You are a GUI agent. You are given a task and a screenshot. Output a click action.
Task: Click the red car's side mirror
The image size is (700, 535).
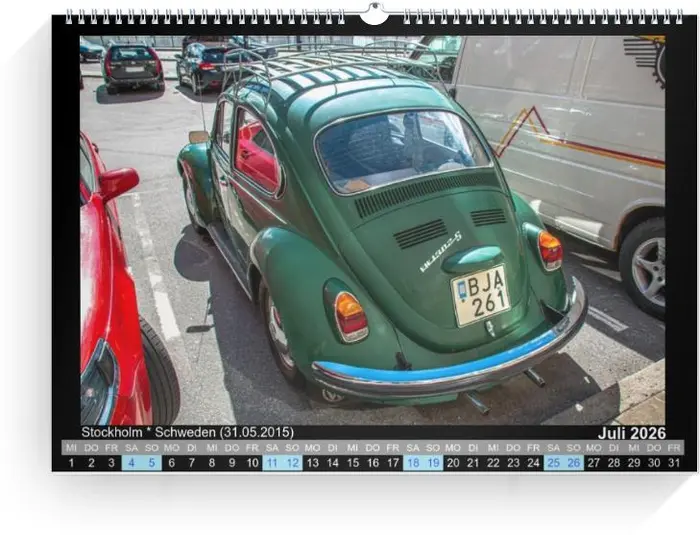tap(117, 183)
